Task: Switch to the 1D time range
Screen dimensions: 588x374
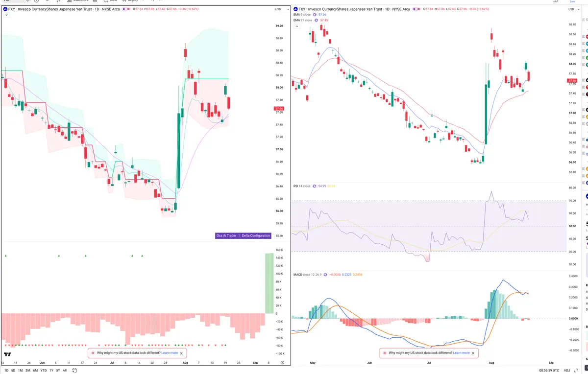Action: click(x=6, y=370)
